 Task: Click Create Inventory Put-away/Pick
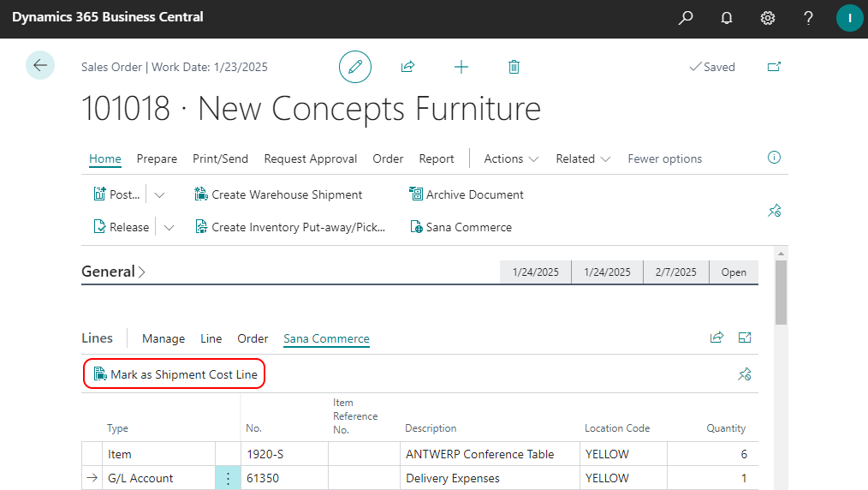290,227
